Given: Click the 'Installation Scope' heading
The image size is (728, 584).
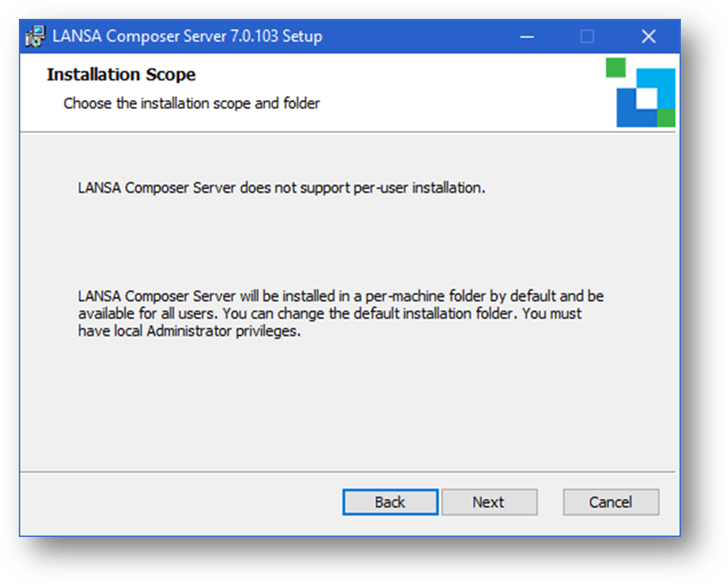Looking at the screenshot, I should [x=121, y=74].
